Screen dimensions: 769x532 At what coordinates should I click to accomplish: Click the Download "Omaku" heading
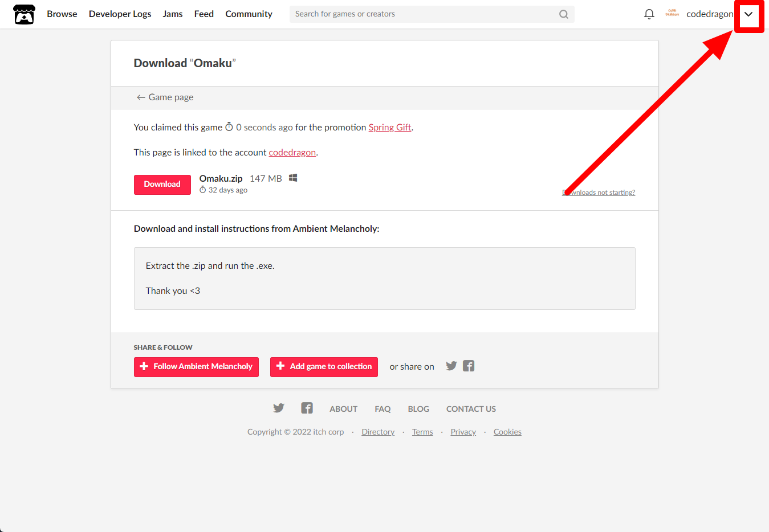click(x=185, y=63)
